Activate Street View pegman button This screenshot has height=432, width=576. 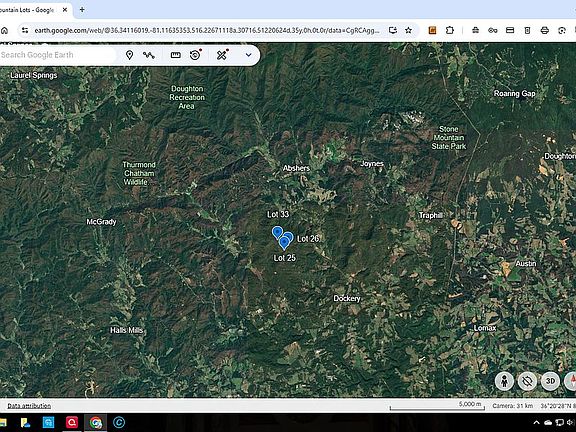[x=504, y=381]
